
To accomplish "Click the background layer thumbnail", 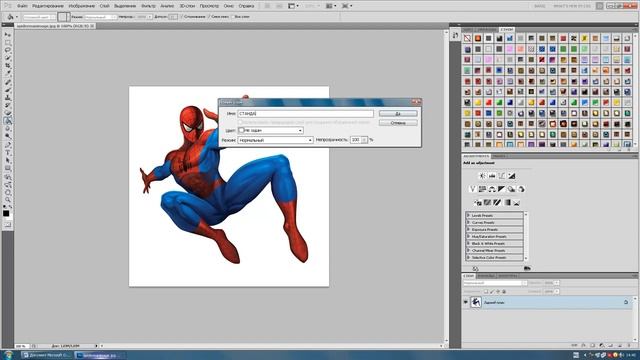I will click(476, 302).
